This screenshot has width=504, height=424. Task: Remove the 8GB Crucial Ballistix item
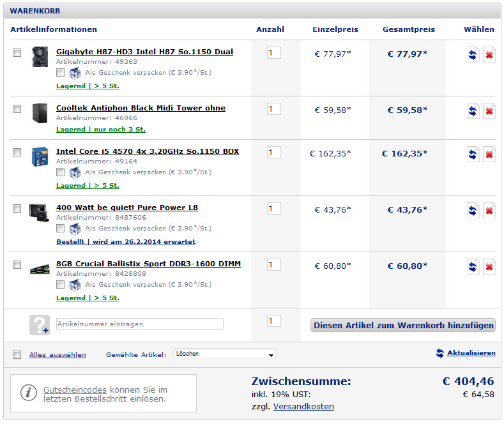(489, 267)
